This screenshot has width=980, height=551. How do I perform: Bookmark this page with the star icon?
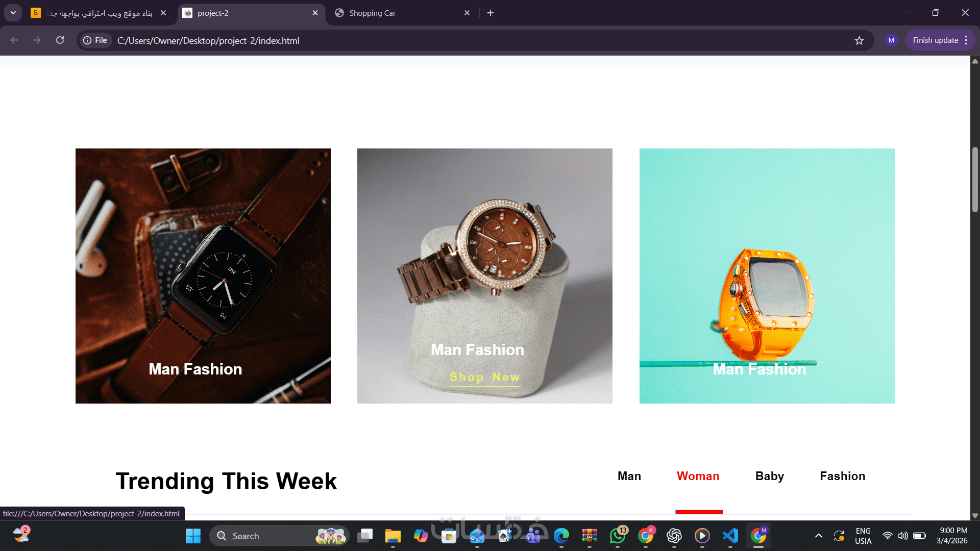click(859, 40)
